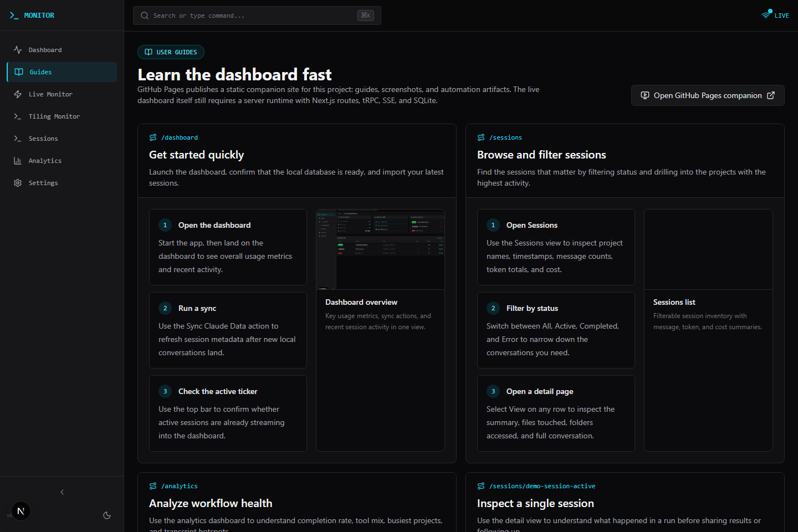Click the presentation icon on companion button
This screenshot has height=532, width=798.
pos(645,95)
